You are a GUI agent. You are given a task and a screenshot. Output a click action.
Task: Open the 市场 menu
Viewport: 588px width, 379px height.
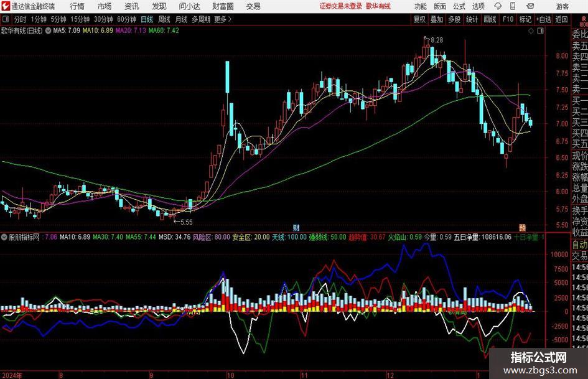105,6
